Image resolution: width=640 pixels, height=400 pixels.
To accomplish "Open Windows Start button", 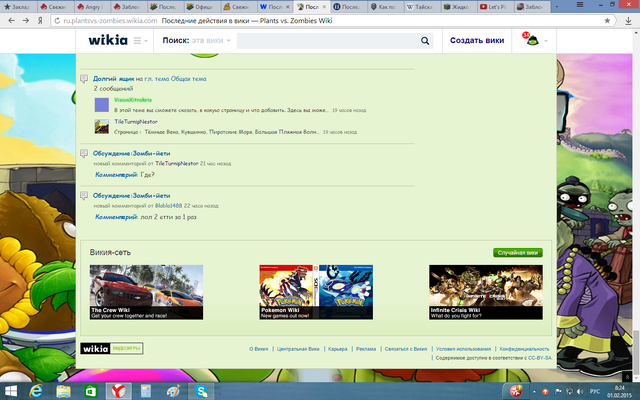I will [11, 391].
